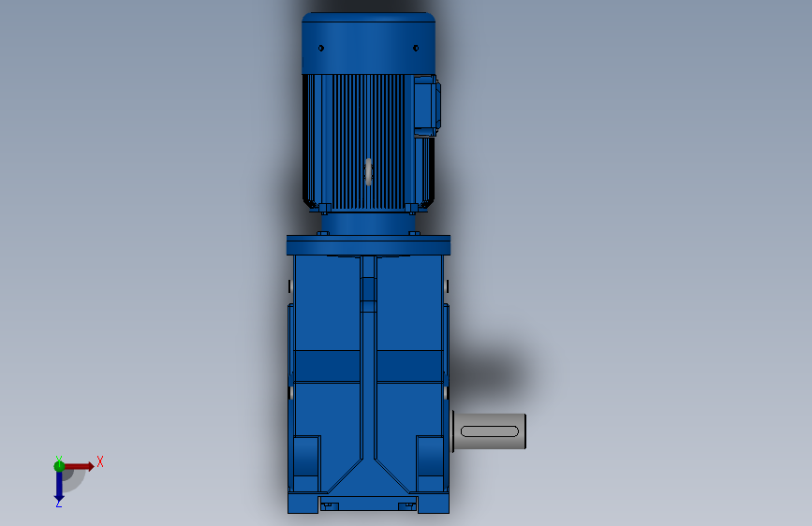The height and width of the screenshot is (526, 812).
Task: Click the green Y axis dot of the triad
Action: coord(59,466)
